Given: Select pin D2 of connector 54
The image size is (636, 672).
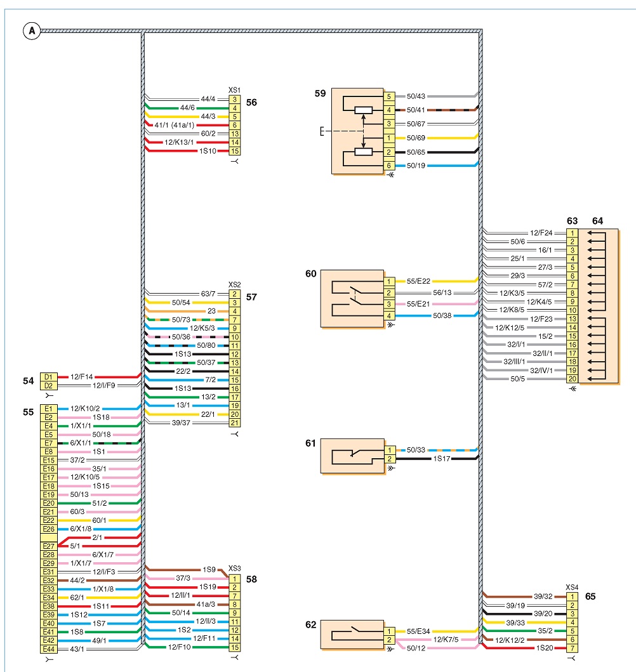Looking at the screenshot, I should click(x=49, y=386).
